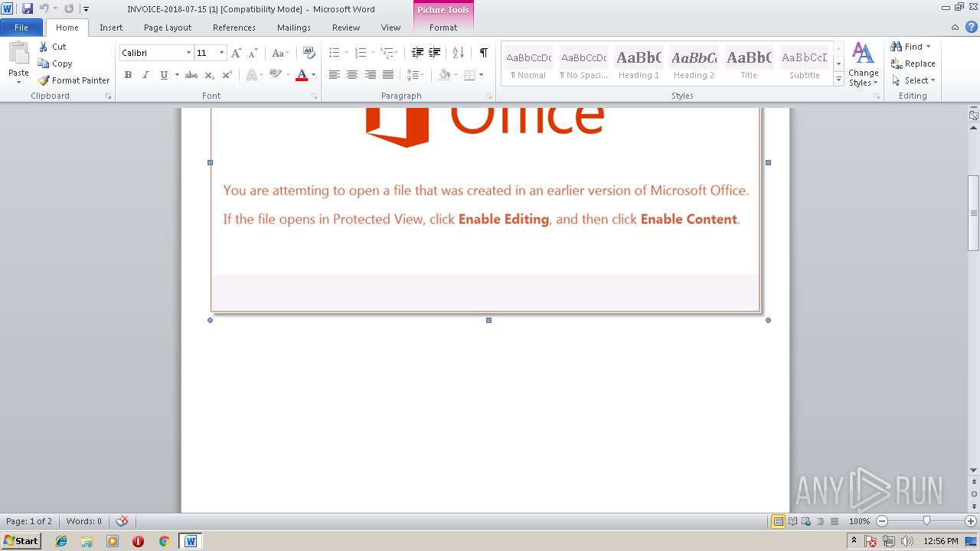This screenshot has width=980, height=551.
Task: Switch to Full Screen Reading view
Action: pyautogui.click(x=792, y=521)
